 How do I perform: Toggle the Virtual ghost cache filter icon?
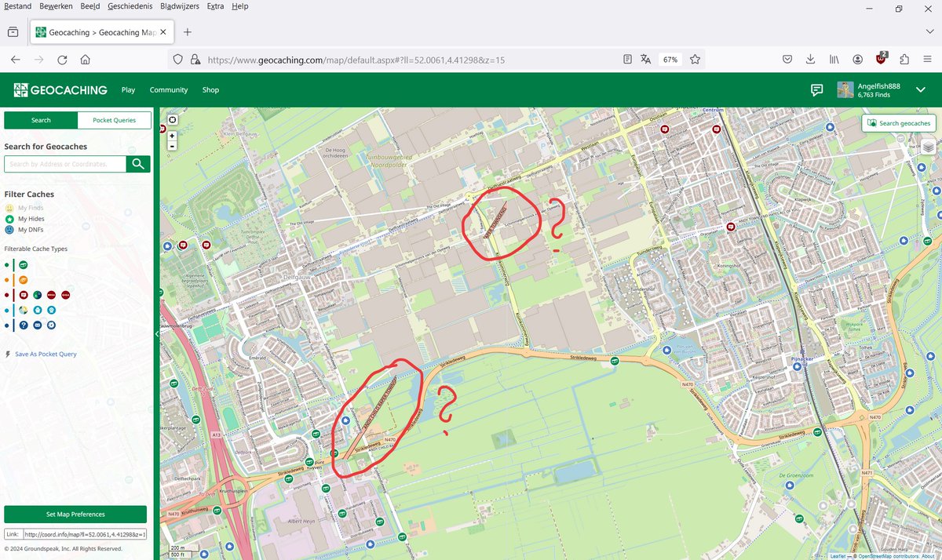38,310
